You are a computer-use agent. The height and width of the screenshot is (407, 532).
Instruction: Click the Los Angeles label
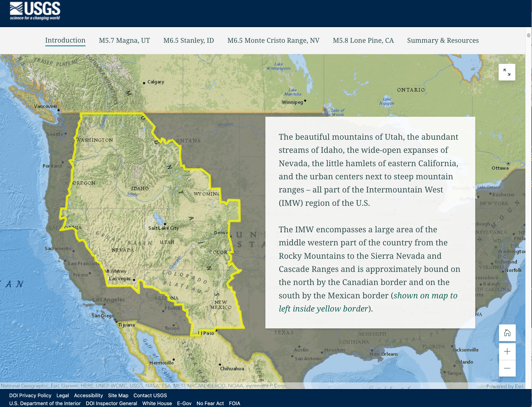[108, 300]
